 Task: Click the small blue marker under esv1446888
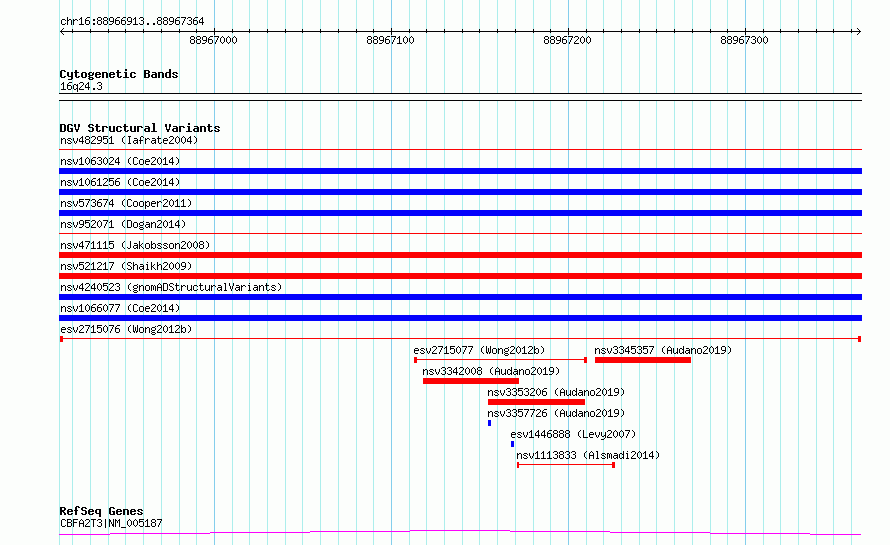pos(513,444)
